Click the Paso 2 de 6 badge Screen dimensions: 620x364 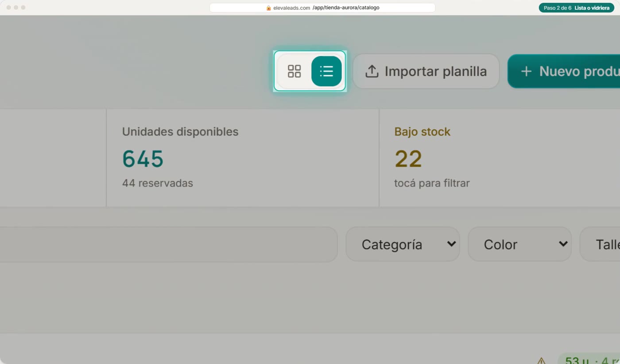pos(576,8)
